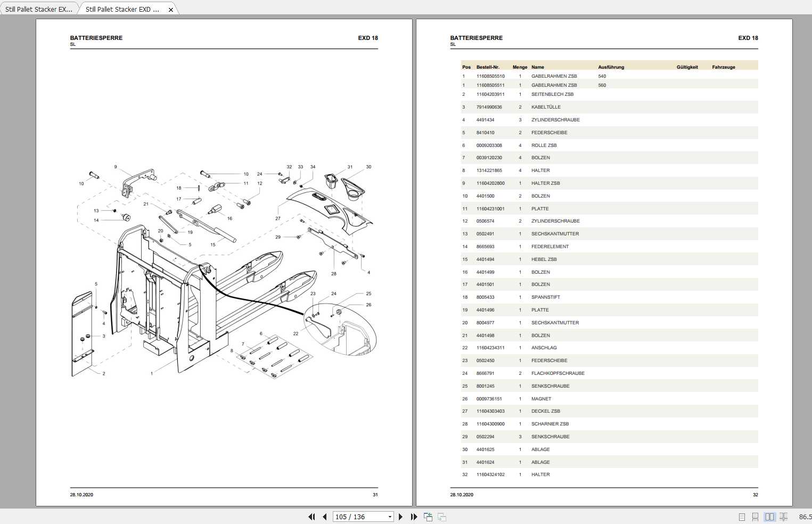812x524 pixels.
Task: Click the Menge column header
Action: (520, 67)
